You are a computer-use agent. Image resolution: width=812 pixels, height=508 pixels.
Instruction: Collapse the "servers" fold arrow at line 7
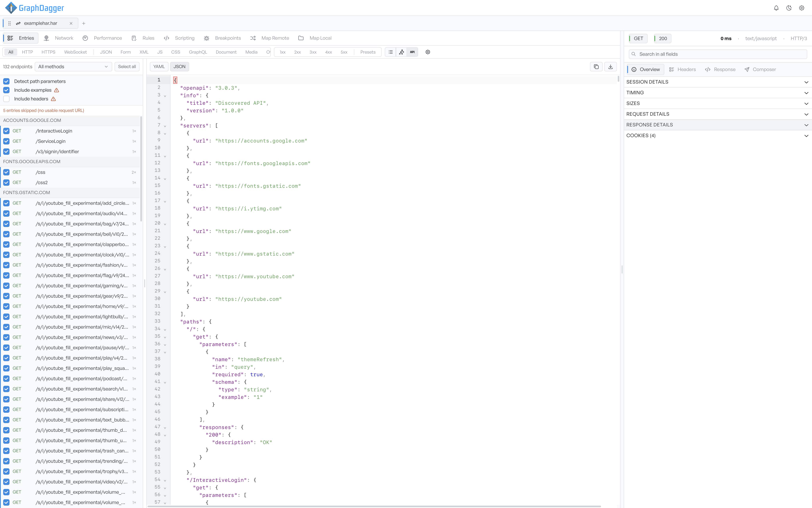point(165,126)
